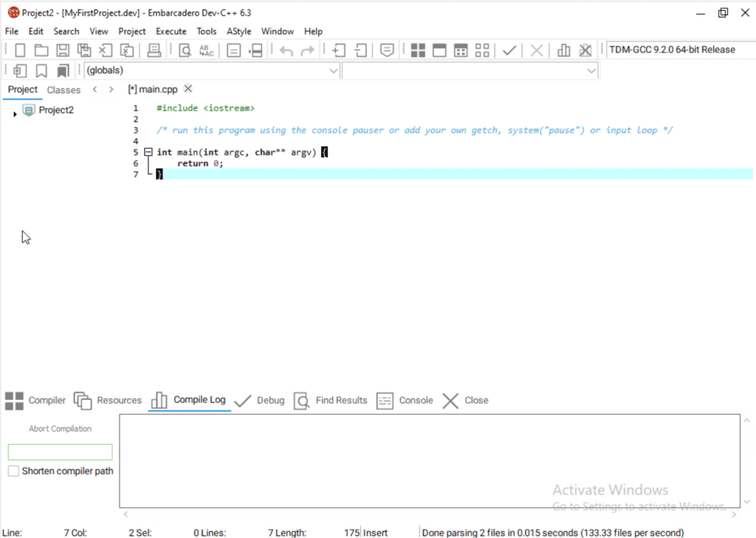Click the Print toolbar icon
The width and height of the screenshot is (756, 538).
click(154, 50)
